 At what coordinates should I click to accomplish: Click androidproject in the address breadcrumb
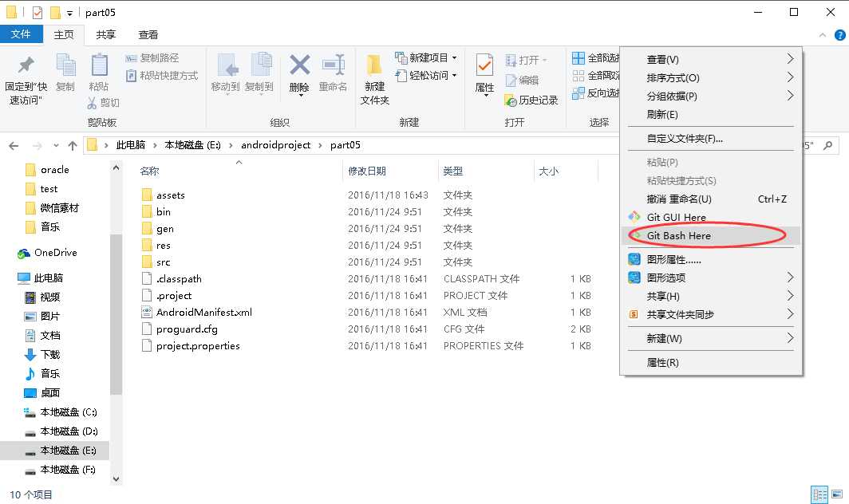click(275, 145)
